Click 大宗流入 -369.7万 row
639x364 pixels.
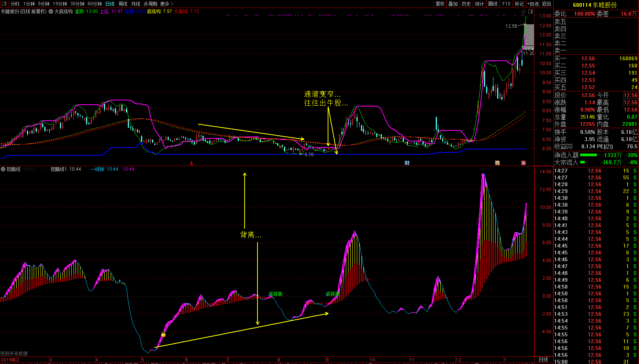pos(596,162)
